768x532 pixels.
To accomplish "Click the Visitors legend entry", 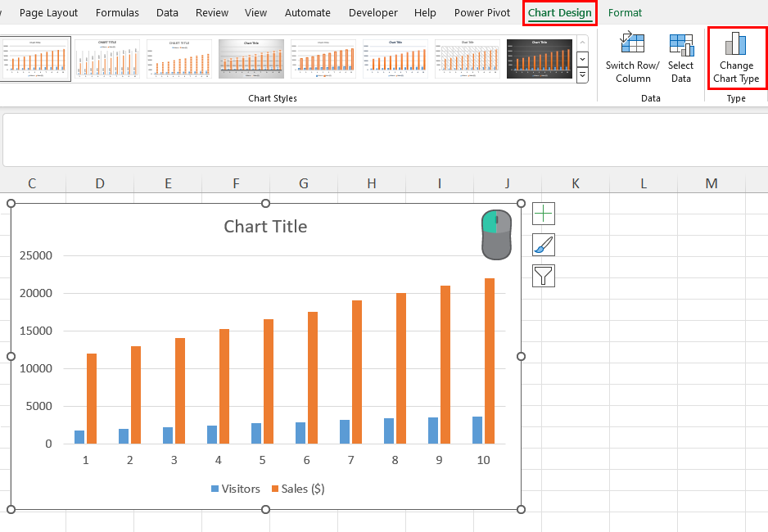I will (x=236, y=489).
